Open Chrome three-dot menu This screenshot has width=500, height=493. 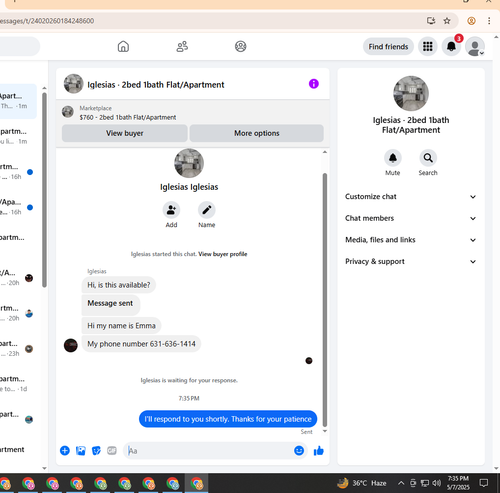pos(489,21)
